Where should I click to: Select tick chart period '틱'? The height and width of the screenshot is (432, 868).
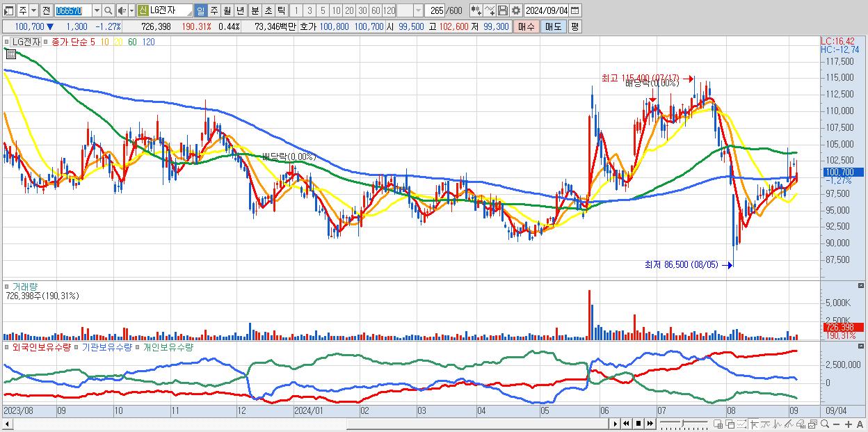coord(281,10)
